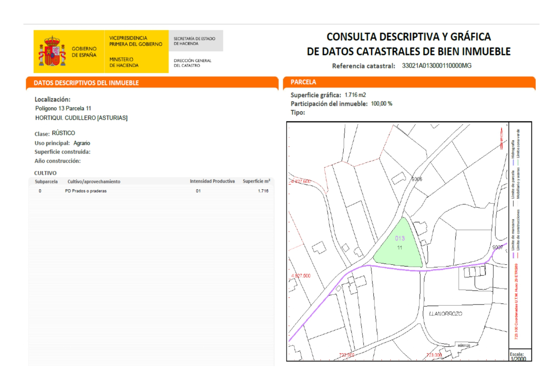Click the 'Escala: 1/2000' box
Screen dimensions: 555x392
pos(520,355)
